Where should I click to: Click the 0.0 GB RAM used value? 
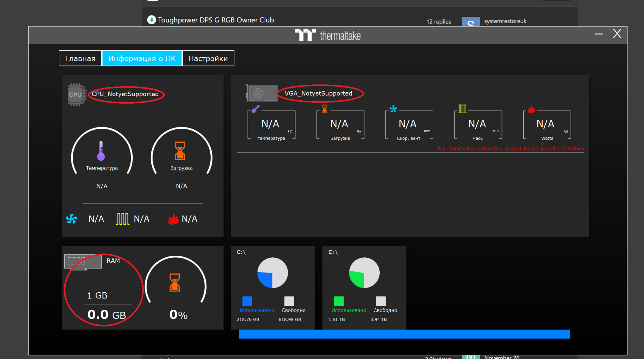[x=107, y=314]
